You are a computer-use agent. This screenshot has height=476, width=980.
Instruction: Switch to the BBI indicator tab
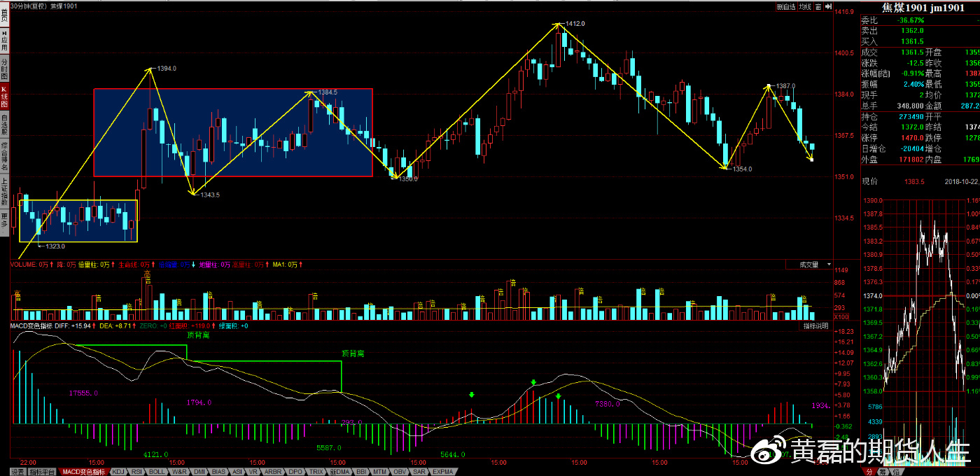click(361, 472)
